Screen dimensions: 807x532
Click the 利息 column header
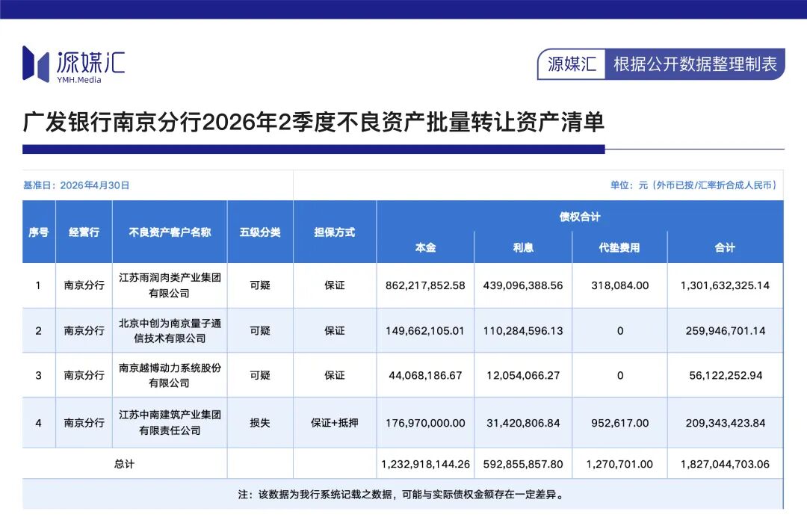click(x=523, y=247)
